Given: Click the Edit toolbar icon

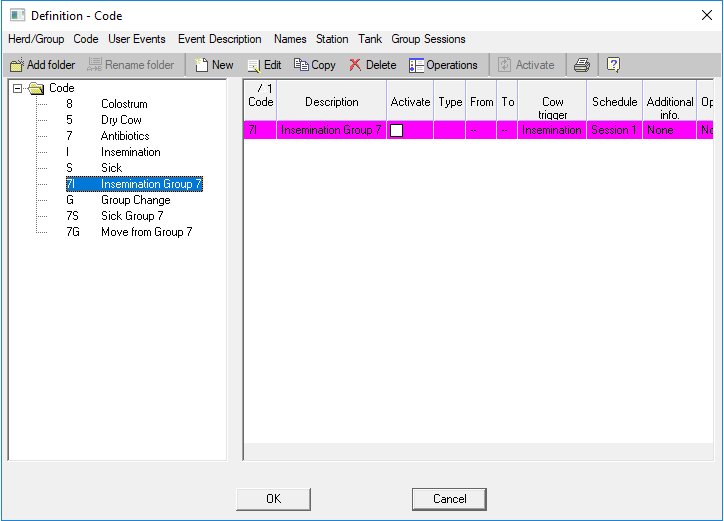Looking at the screenshot, I should (x=254, y=65).
